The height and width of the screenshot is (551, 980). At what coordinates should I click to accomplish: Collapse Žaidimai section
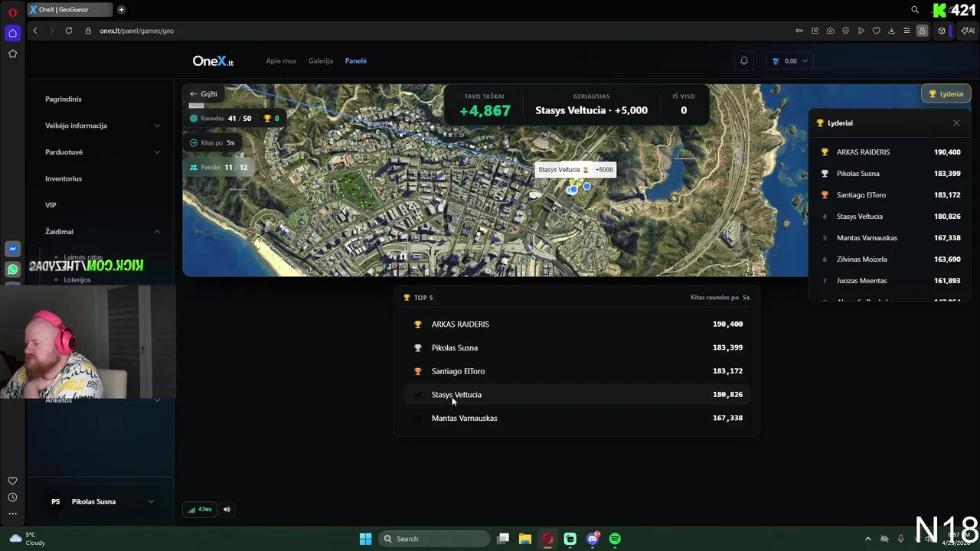103,231
